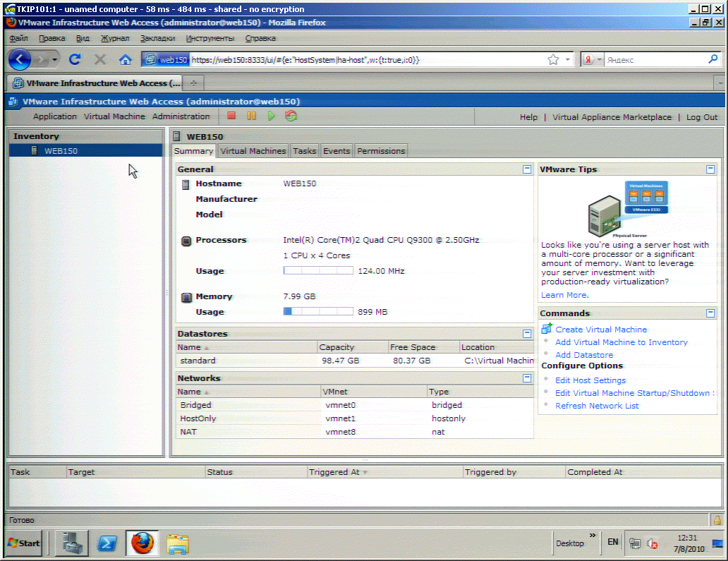Click the memory usage bar
728x561 pixels.
click(x=318, y=311)
